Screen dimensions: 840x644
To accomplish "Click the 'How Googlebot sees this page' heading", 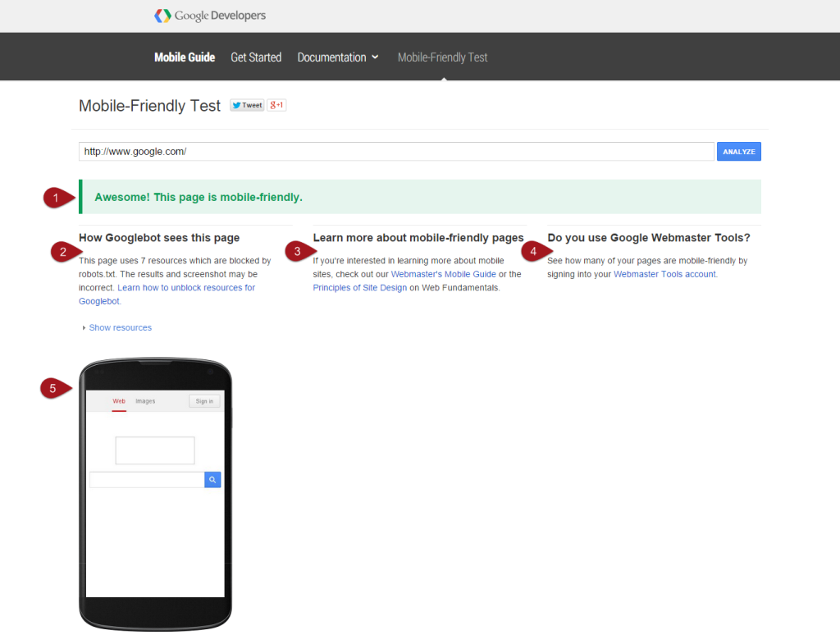I will click(x=159, y=237).
